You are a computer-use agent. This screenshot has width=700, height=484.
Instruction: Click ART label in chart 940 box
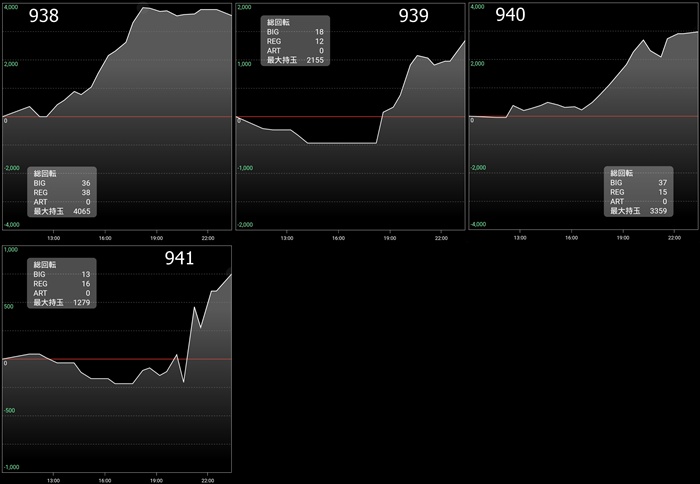(617, 201)
